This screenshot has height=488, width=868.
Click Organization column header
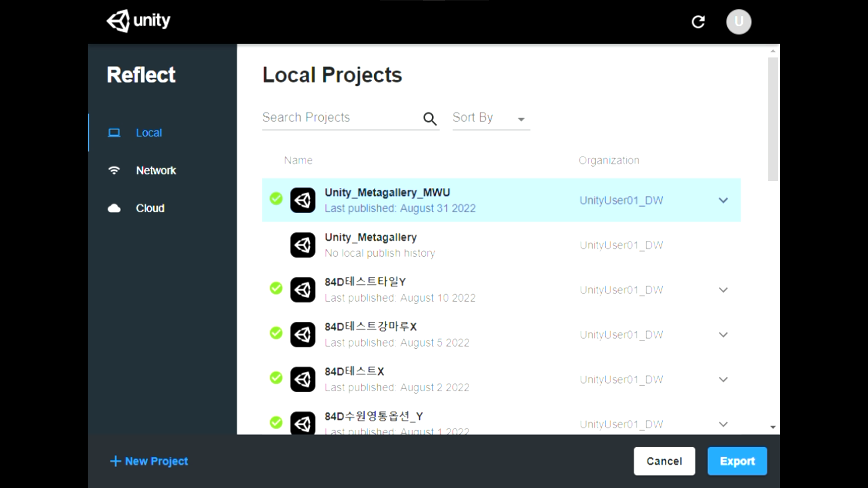pyautogui.click(x=609, y=160)
